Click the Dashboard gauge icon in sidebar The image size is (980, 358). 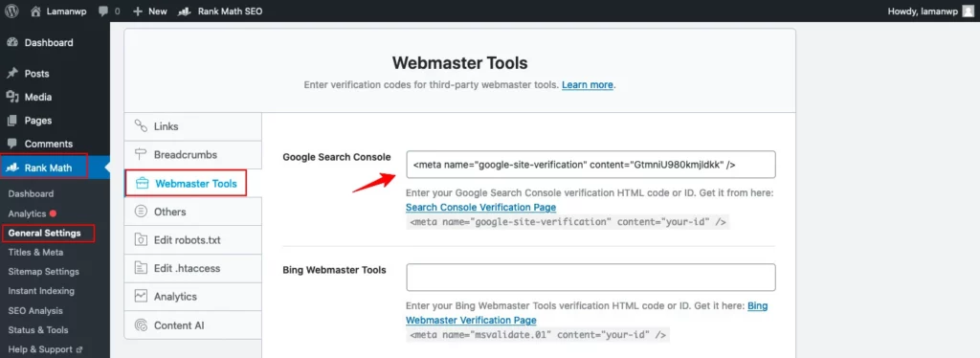(x=11, y=42)
